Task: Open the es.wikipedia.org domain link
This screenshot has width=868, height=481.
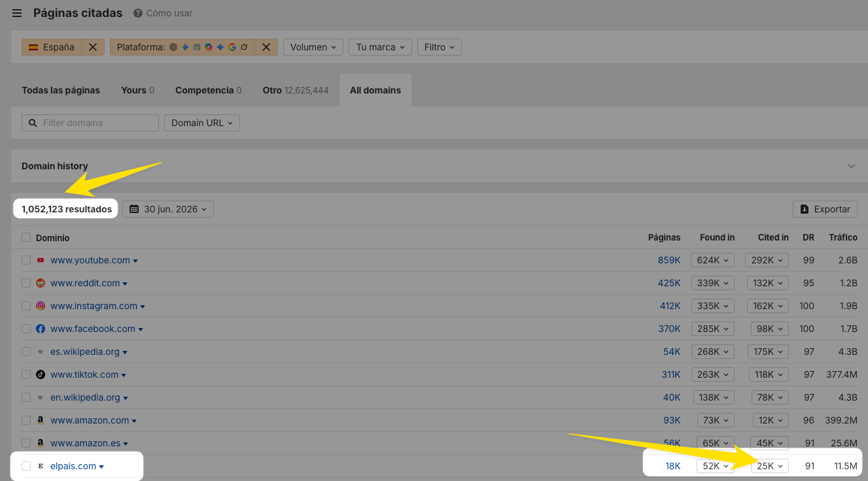Action: pos(85,352)
